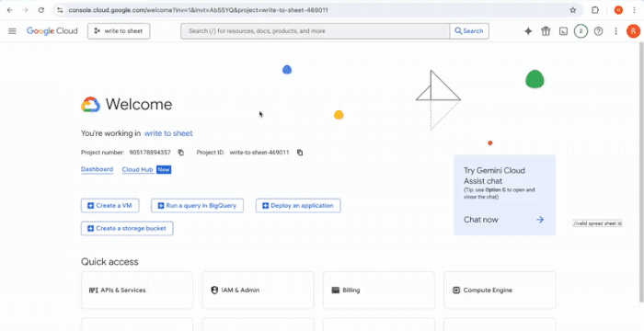Open notifications badge showing 2
This screenshot has height=331, width=644.
(581, 31)
